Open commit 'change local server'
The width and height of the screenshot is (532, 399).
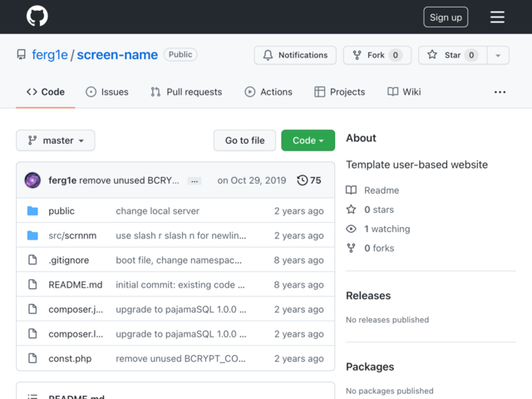point(157,210)
